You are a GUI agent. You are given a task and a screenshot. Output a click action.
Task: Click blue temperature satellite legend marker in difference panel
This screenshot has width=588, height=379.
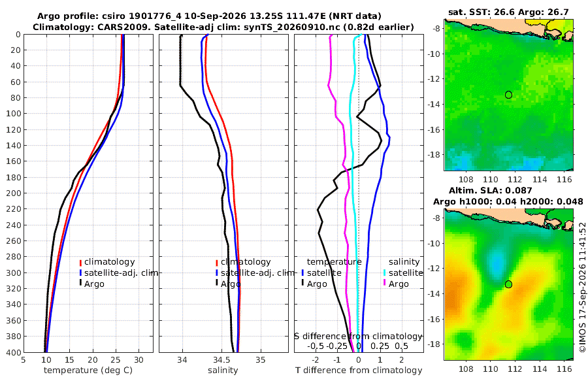[302, 272]
